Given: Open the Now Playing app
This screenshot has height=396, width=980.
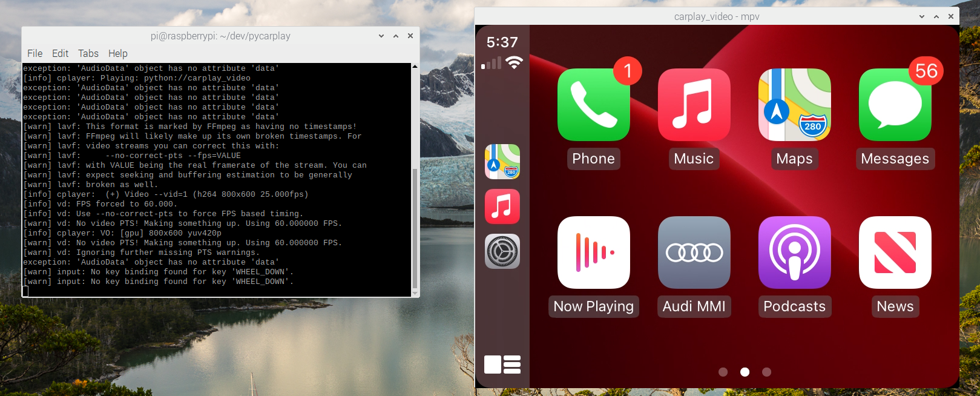Looking at the screenshot, I should (593, 252).
